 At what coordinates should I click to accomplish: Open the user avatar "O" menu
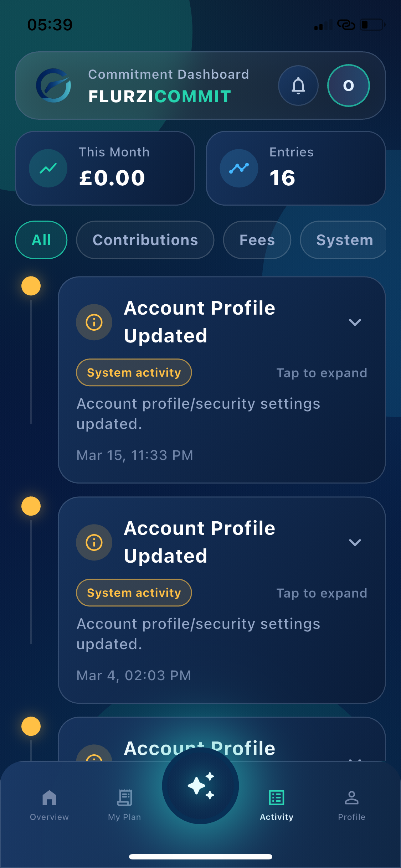tap(348, 86)
